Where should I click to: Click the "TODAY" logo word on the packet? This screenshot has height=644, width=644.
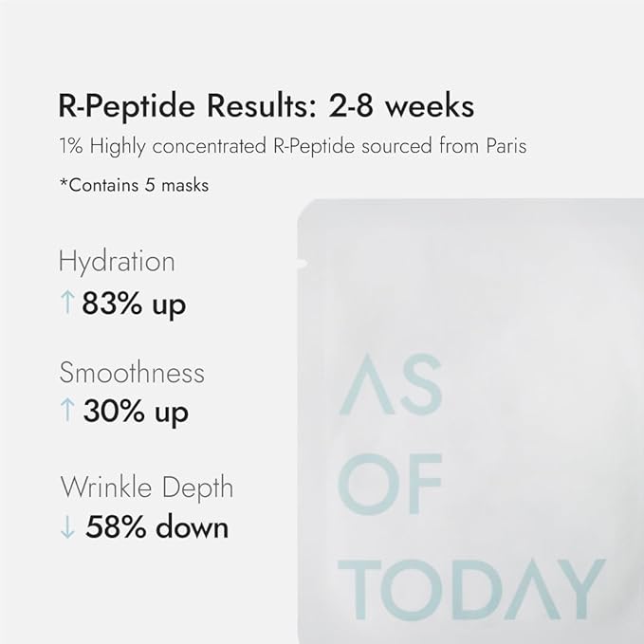pos(471,587)
